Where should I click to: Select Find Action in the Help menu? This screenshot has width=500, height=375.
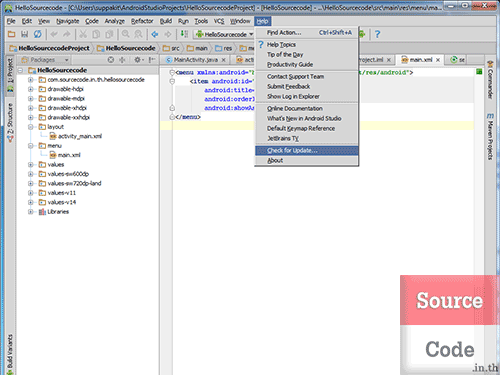[x=307, y=33]
